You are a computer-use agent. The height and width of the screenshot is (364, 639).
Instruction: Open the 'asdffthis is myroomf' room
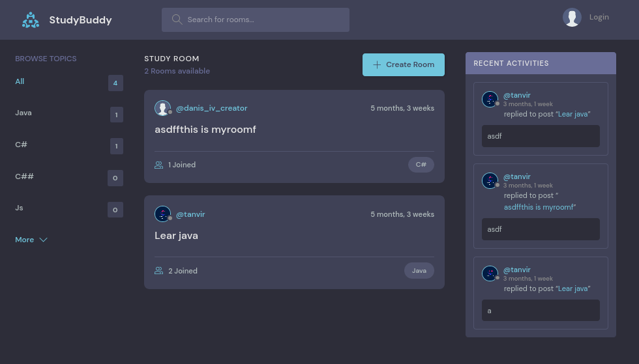coord(205,130)
